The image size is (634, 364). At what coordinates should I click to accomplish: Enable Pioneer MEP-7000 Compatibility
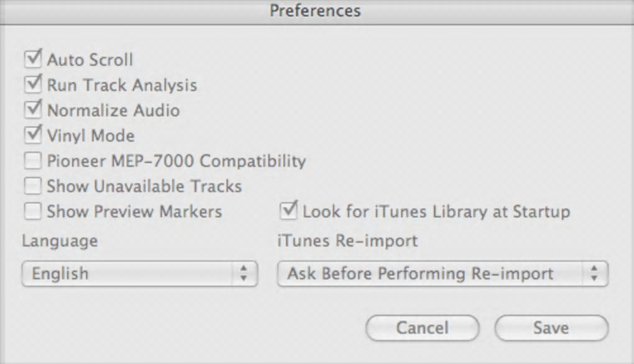pyautogui.click(x=32, y=162)
